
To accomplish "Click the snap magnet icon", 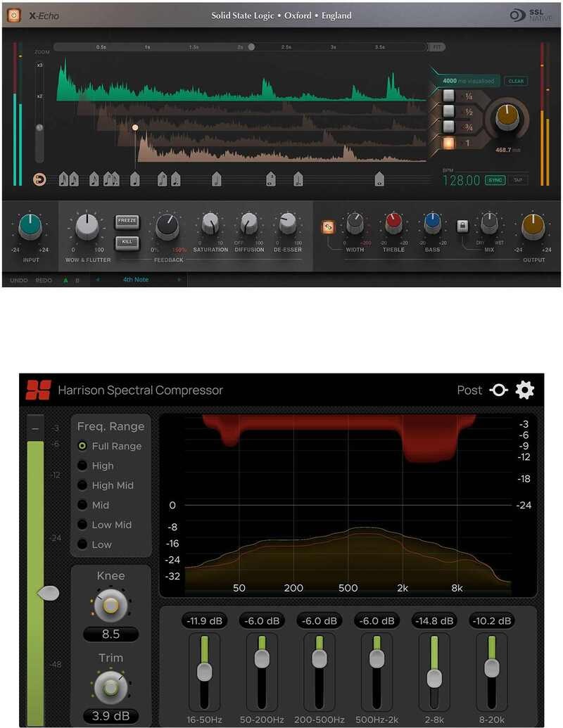I will coord(40,179).
